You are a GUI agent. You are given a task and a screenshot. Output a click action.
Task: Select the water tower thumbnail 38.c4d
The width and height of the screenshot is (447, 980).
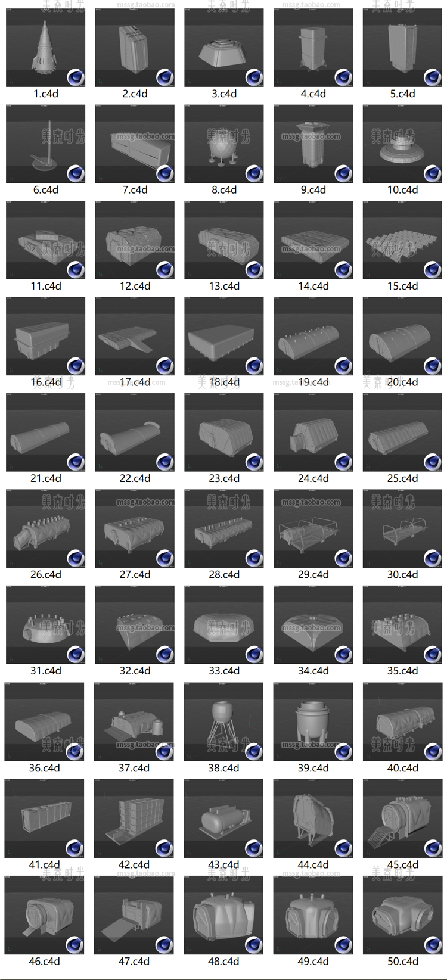223,721
